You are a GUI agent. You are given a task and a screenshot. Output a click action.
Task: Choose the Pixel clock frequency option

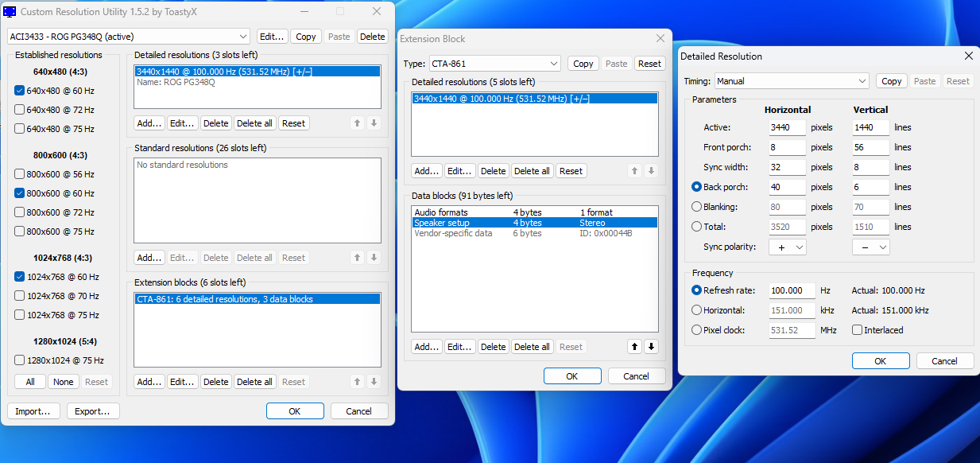(697, 330)
